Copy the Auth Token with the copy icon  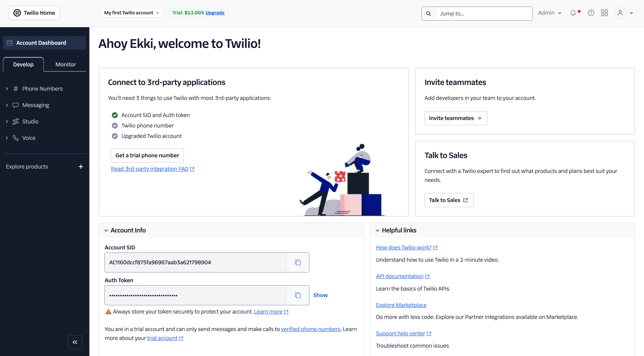(x=298, y=295)
